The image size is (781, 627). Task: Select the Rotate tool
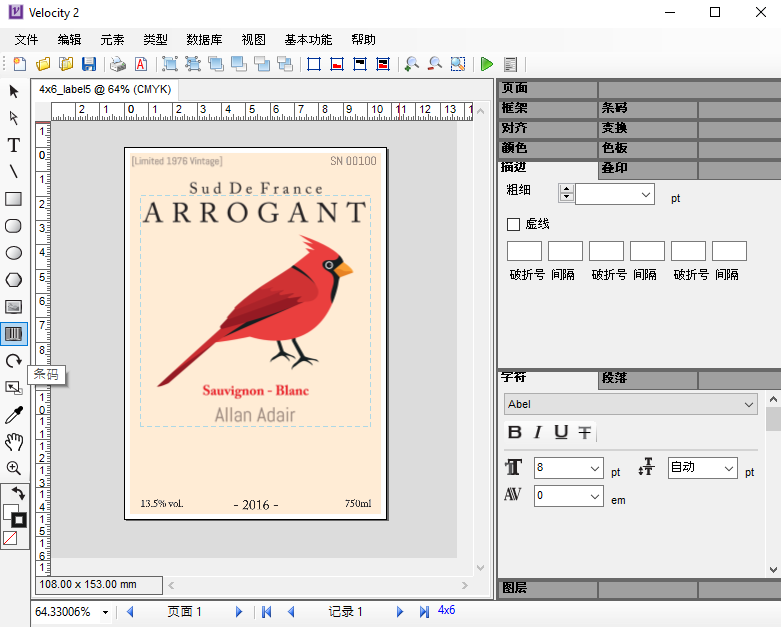point(14,361)
